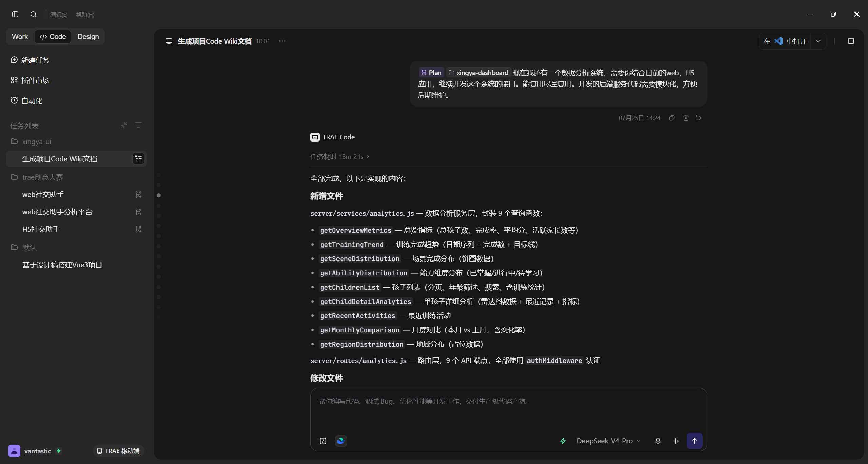The width and height of the screenshot is (868, 464).
Task: Open the DeepSeek-V4-Pro model dropdown
Action: point(609,441)
